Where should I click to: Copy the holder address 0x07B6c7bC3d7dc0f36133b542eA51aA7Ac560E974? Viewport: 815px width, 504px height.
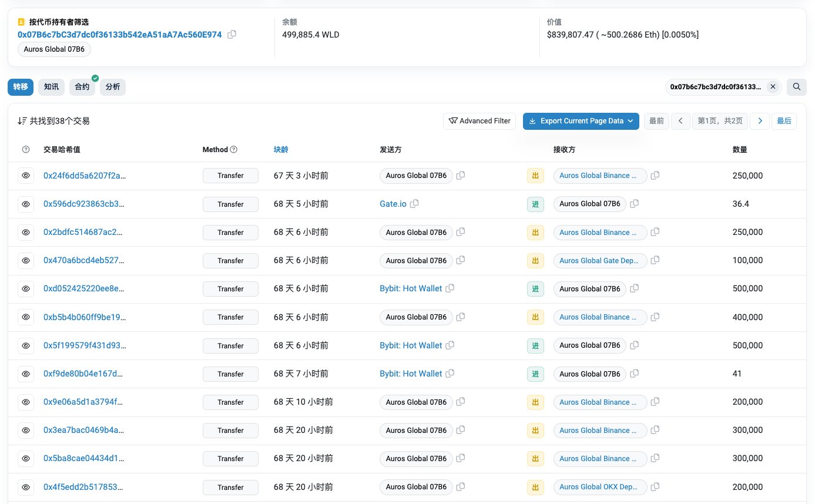click(232, 35)
